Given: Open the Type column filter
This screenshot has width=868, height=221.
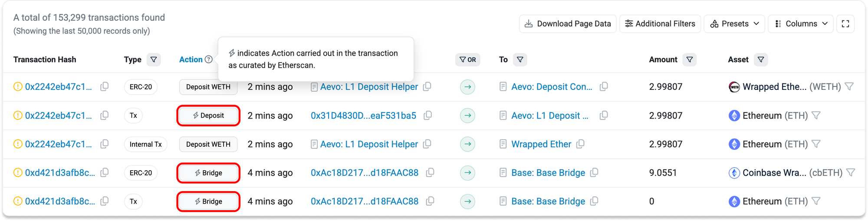Looking at the screenshot, I should (154, 59).
